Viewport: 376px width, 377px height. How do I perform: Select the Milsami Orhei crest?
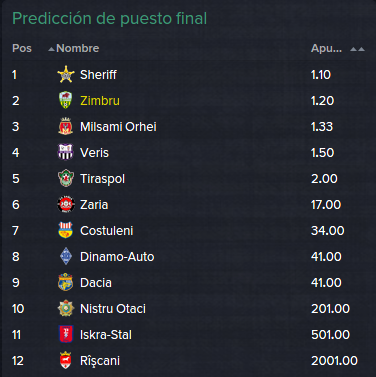tap(66, 126)
